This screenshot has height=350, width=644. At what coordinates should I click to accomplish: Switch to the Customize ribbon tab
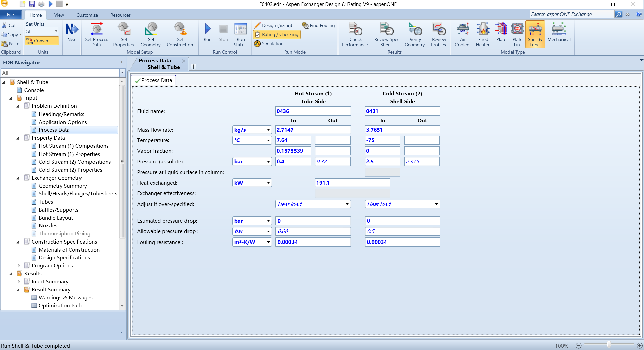[87, 15]
